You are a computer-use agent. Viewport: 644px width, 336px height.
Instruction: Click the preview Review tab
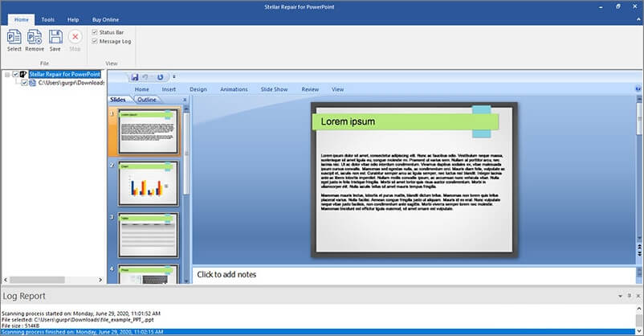(x=310, y=89)
